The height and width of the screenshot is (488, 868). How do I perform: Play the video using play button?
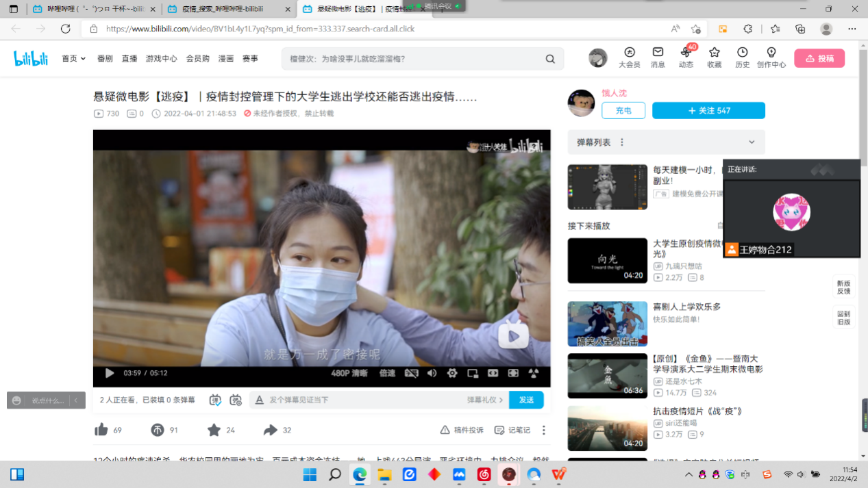110,373
